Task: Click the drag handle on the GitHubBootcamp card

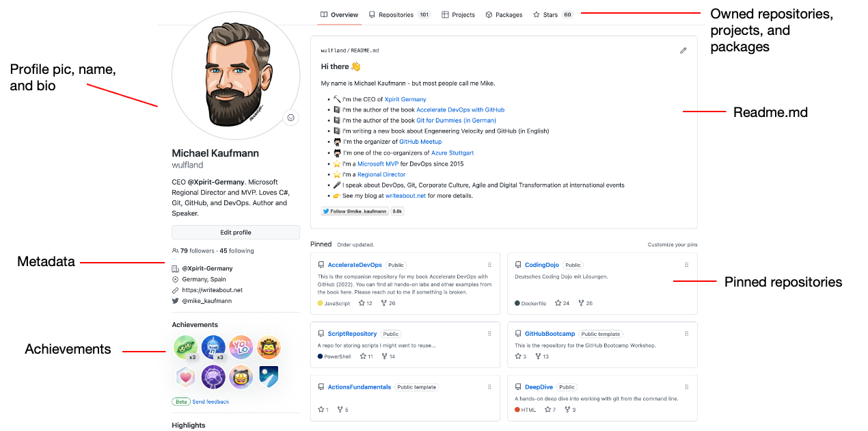Action: [x=687, y=334]
